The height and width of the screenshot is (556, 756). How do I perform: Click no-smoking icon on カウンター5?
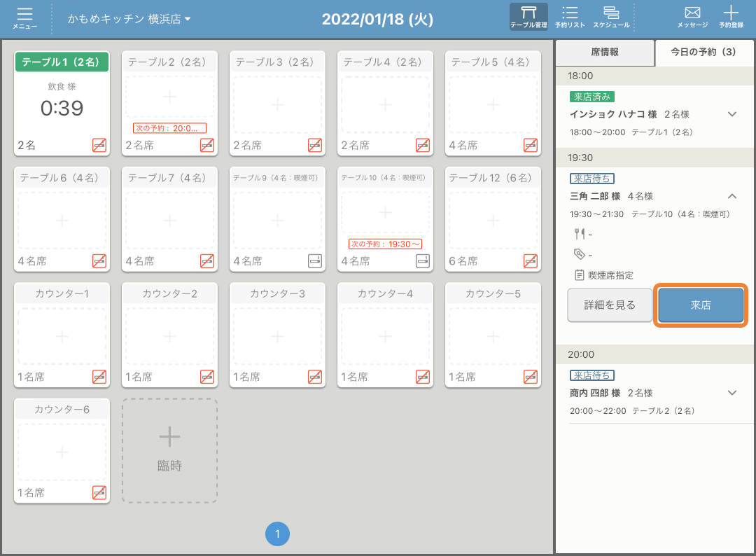[x=531, y=377]
